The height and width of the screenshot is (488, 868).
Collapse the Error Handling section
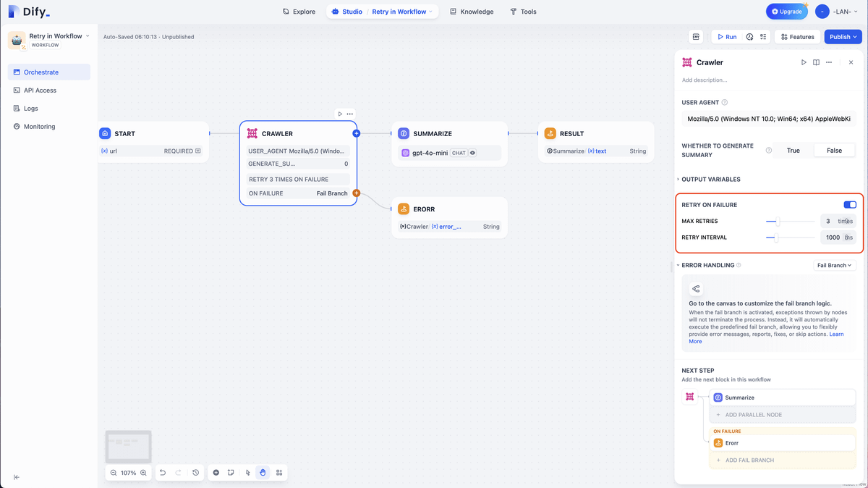pos(678,266)
